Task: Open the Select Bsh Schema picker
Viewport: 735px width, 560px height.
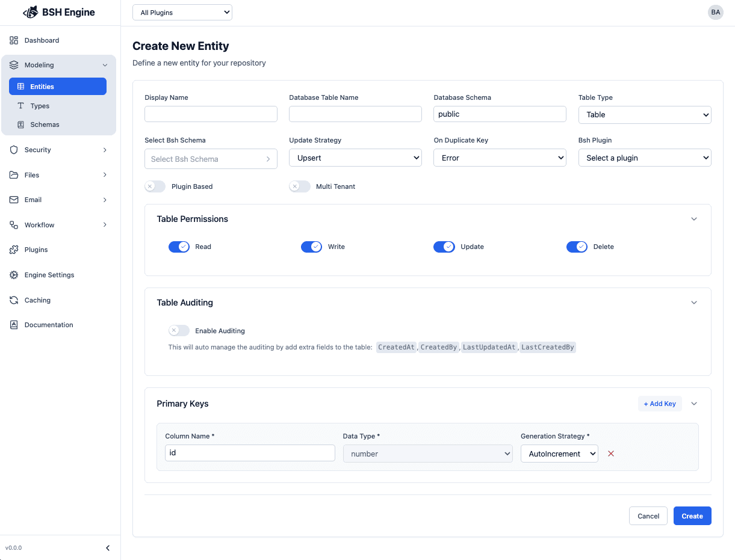Action: tap(211, 159)
